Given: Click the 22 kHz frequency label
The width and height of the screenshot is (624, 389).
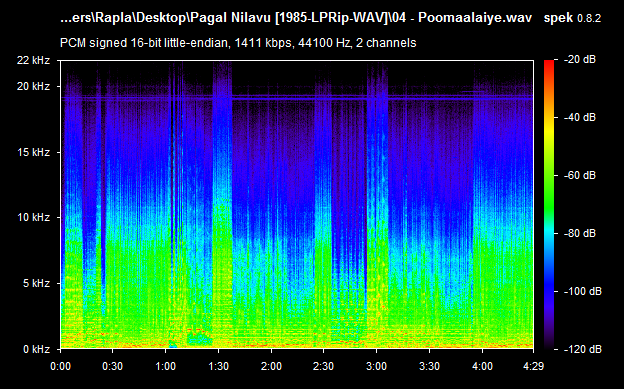Looking at the screenshot, I should click(x=33, y=61).
